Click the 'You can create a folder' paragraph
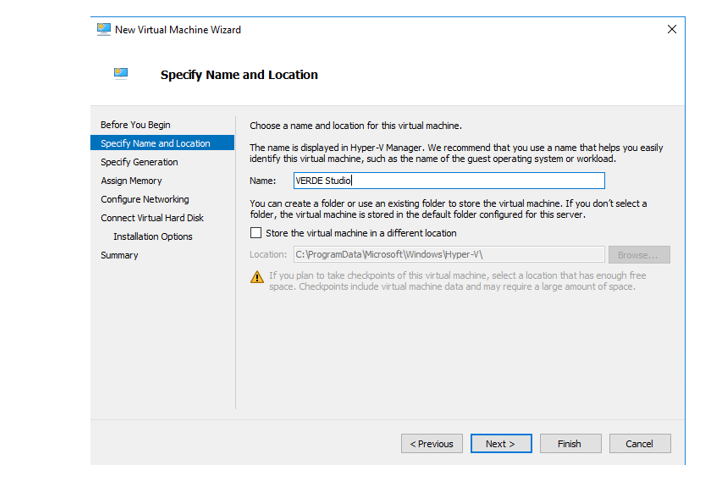Image resolution: width=703 pixels, height=478 pixels. point(448,209)
